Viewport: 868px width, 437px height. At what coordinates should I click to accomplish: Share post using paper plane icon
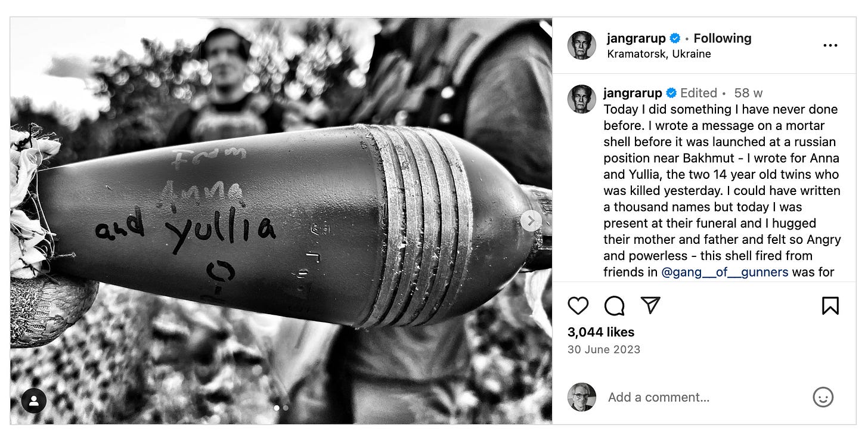point(650,305)
